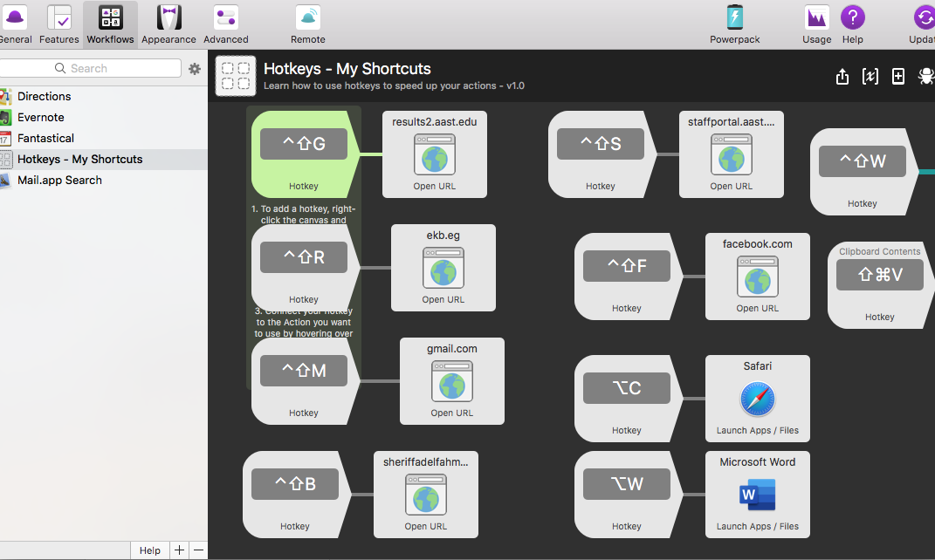The image size is (935, 560).
Task: Select the Safari Launch Apps node
Action: (757, 399)
